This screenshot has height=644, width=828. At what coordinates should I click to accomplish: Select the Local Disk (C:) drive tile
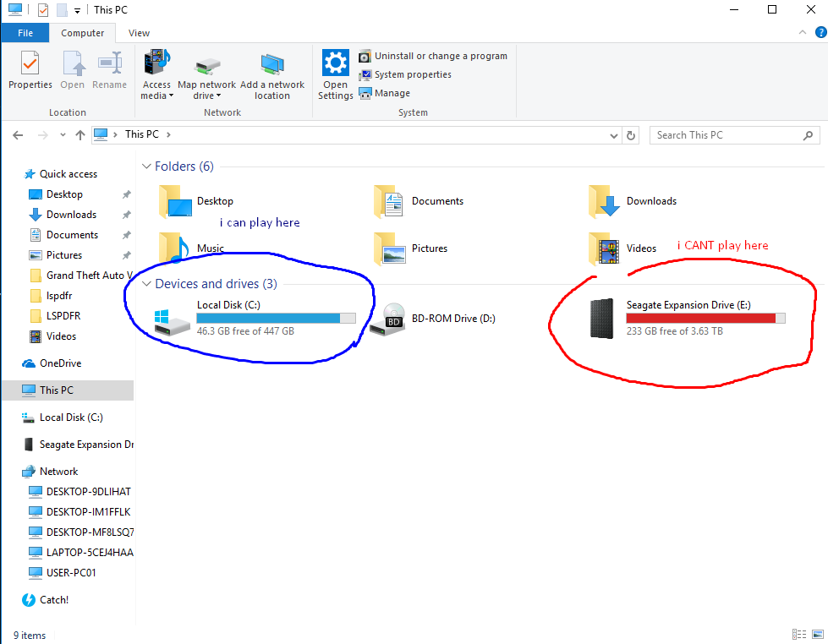coord(255,319)
